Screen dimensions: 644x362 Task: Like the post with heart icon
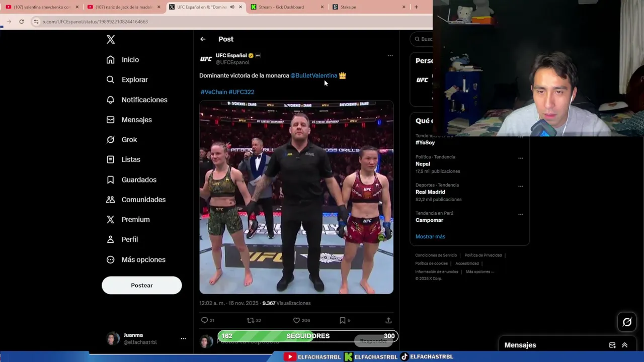click(296, 320)
